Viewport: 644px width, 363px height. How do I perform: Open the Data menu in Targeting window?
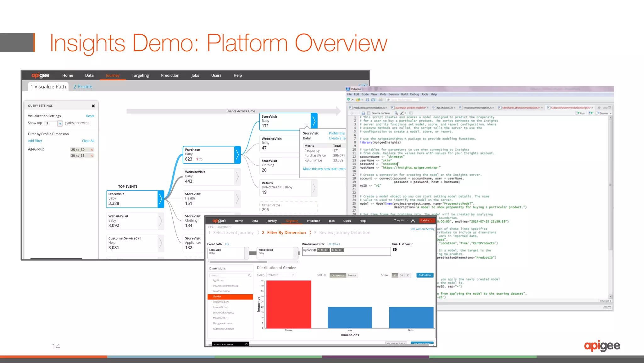click(x=255, y=221)
